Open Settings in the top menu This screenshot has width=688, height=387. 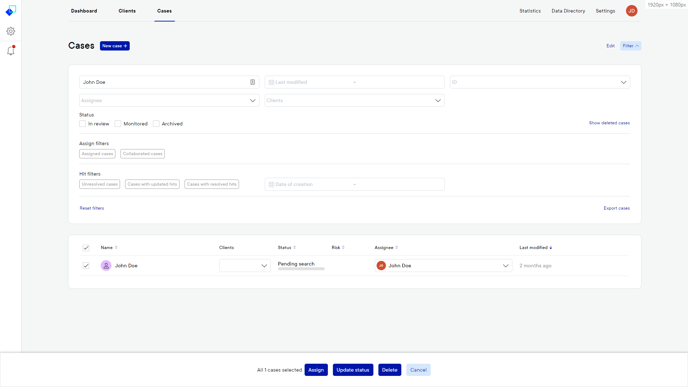click(605, 11)
